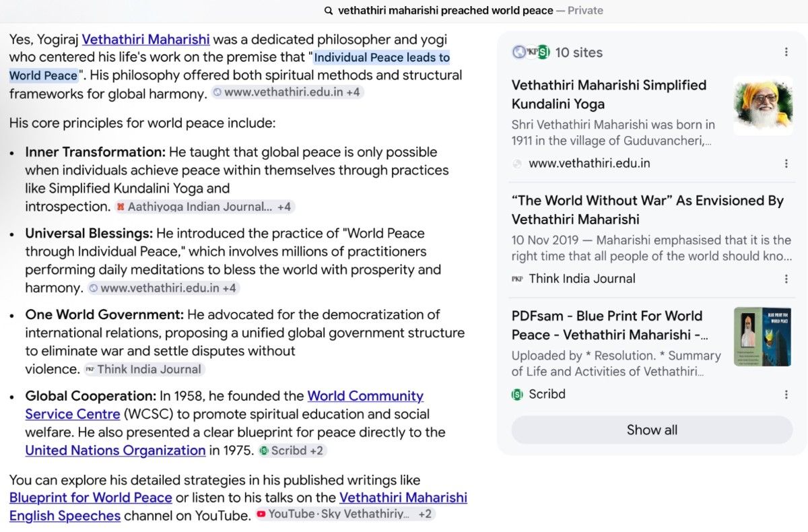
Task: Click the Maharishi portrait thumbnail
Action: pyautogui.click(x=763, y=106)
